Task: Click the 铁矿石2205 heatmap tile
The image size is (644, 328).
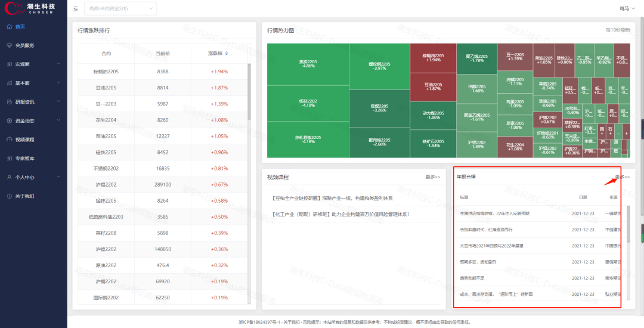Action: click(x=434, y=144)
